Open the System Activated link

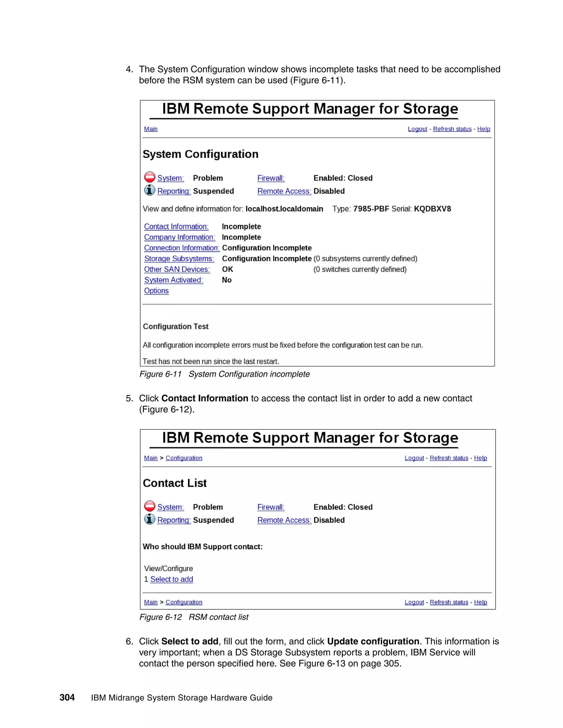pos(173,280)
